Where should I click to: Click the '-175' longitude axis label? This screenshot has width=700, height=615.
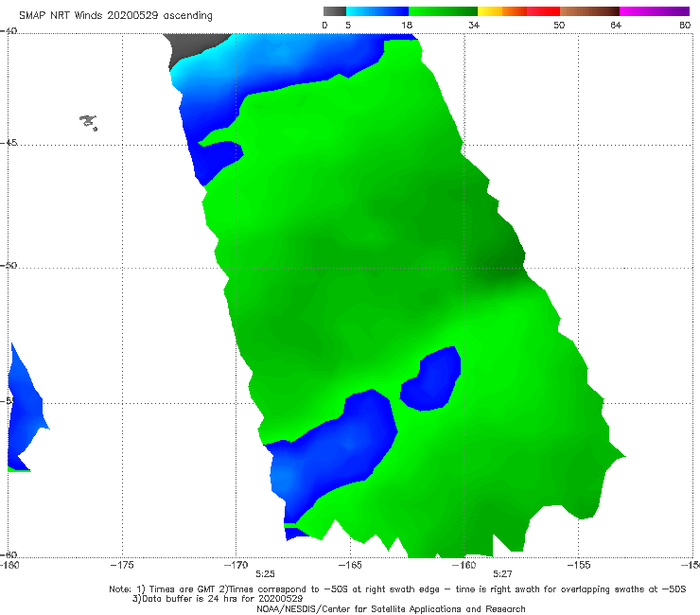pos(122,565)
